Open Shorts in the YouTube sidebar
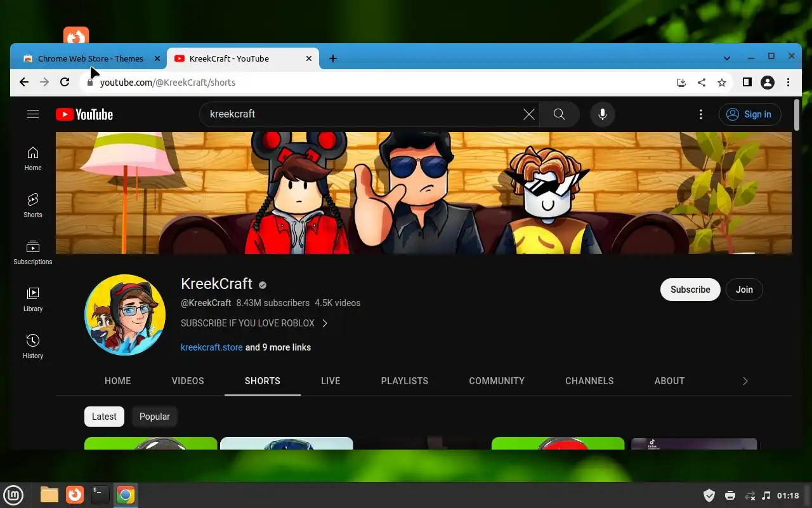 coord(33,206)
